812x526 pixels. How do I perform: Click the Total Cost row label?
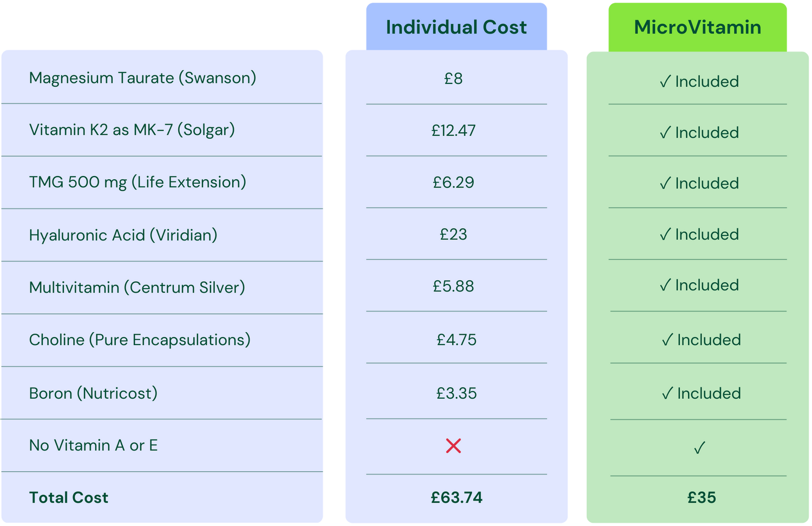tap(69, 497)
